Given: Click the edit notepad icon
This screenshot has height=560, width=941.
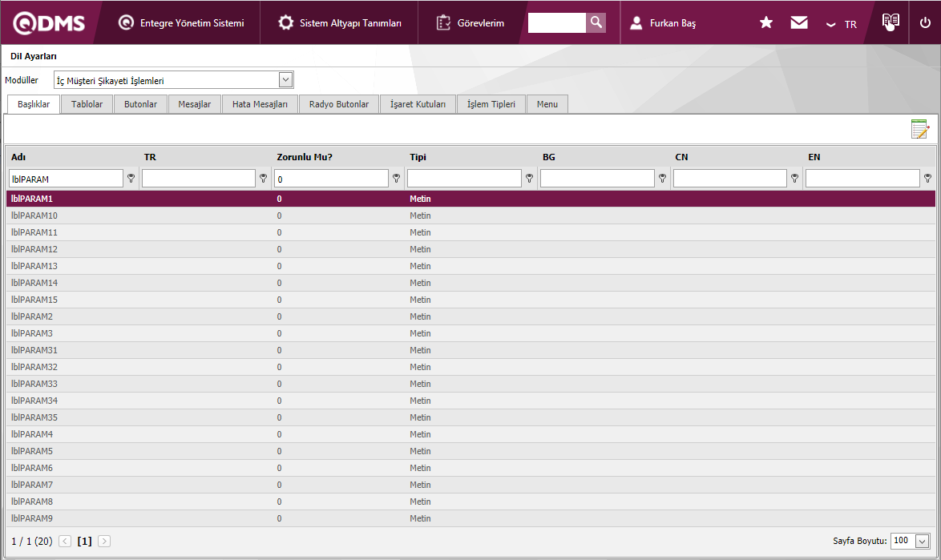Looking at the screenshot, I should point(919,129).
